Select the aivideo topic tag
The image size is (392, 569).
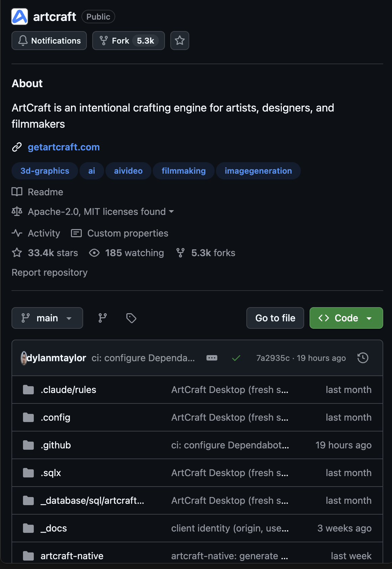tap(128, 171)
